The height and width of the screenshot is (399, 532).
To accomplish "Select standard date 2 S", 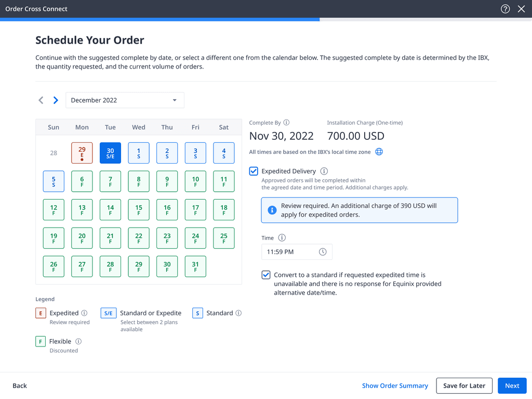I will coord(167,153).
